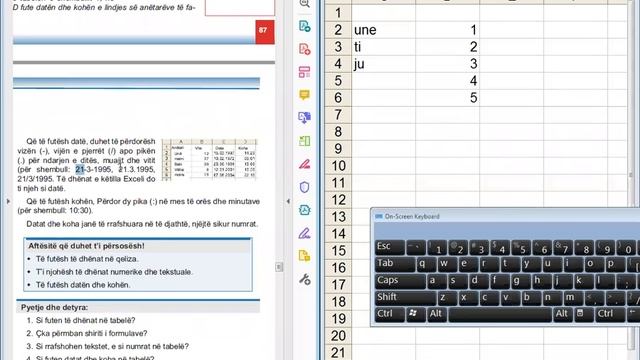Image resolution: width=640 pixels, height=360 pixels.
Task: Click the embedded Excel table image in the PDF
Action: tap(210, 159)
